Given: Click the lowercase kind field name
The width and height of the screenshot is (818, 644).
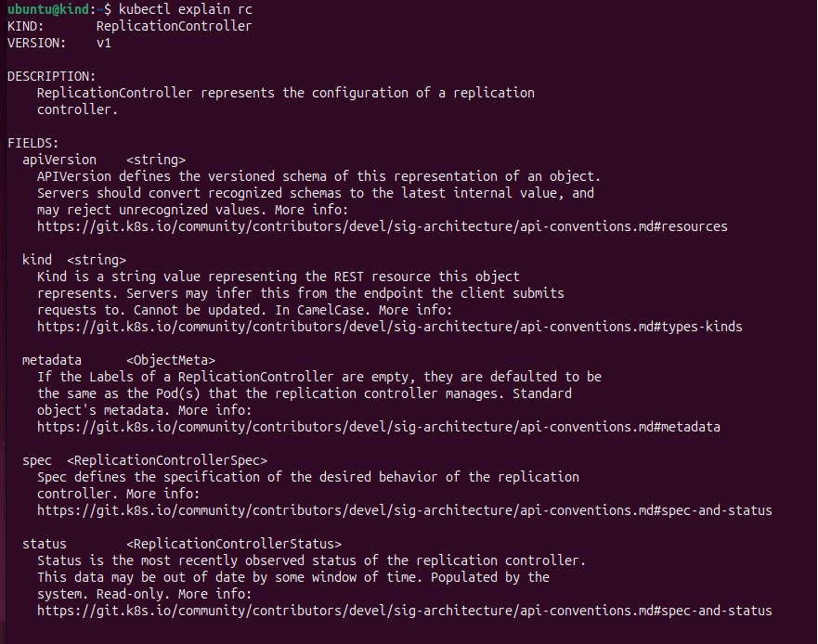Looking at the screenshot, I should (37, 260).
